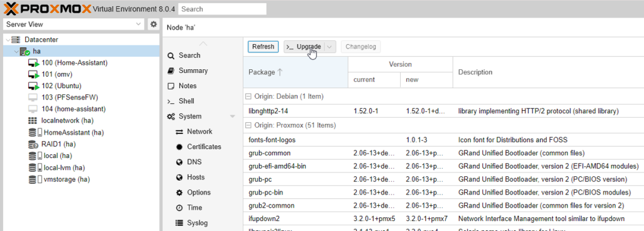Click the Refresh button
This screenshot has height=231, width=644.
(x=263, y=47)
